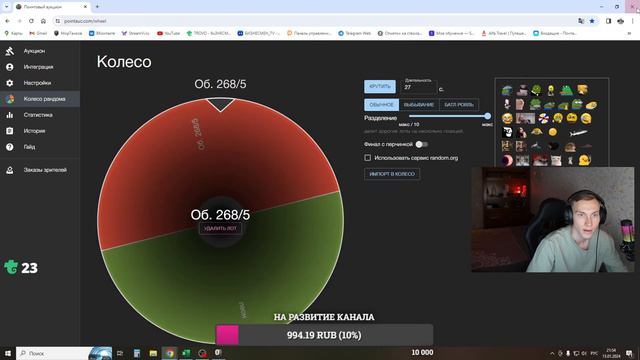Pick the striped beach ball emote

pyautogui.click(x=543, y=118)
